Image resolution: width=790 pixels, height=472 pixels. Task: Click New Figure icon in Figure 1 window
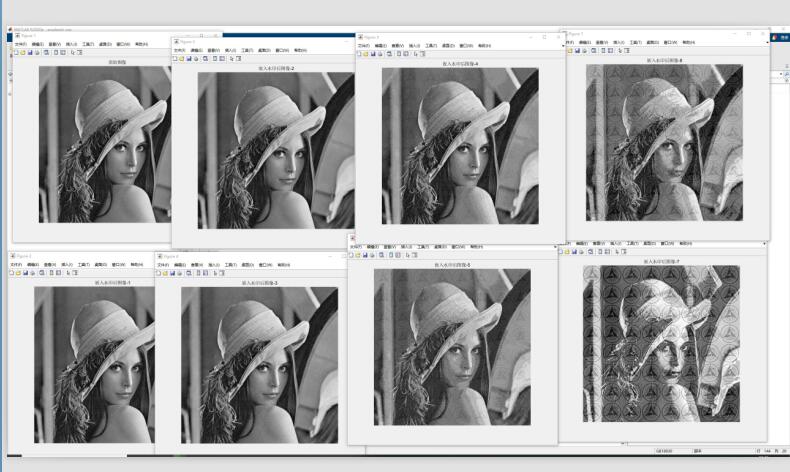click(x=16, y=52)
